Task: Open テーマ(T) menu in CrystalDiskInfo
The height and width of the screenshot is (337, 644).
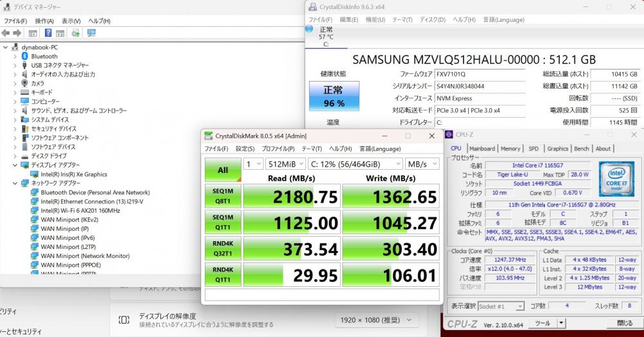Action: click(x=402, y=20)
